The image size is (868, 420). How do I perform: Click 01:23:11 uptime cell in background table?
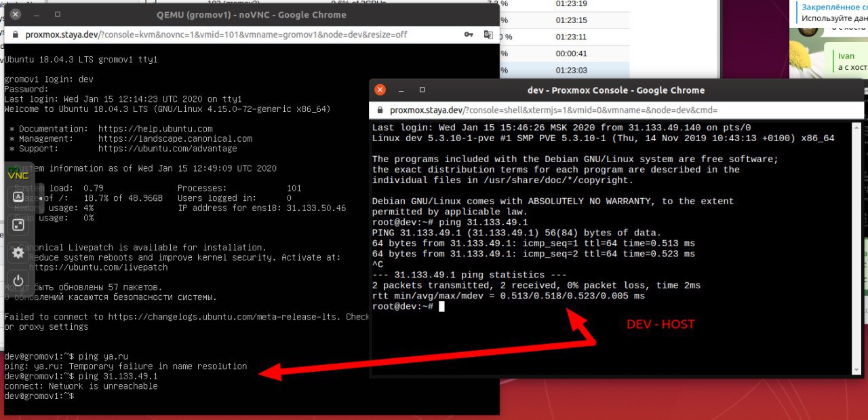571,37
